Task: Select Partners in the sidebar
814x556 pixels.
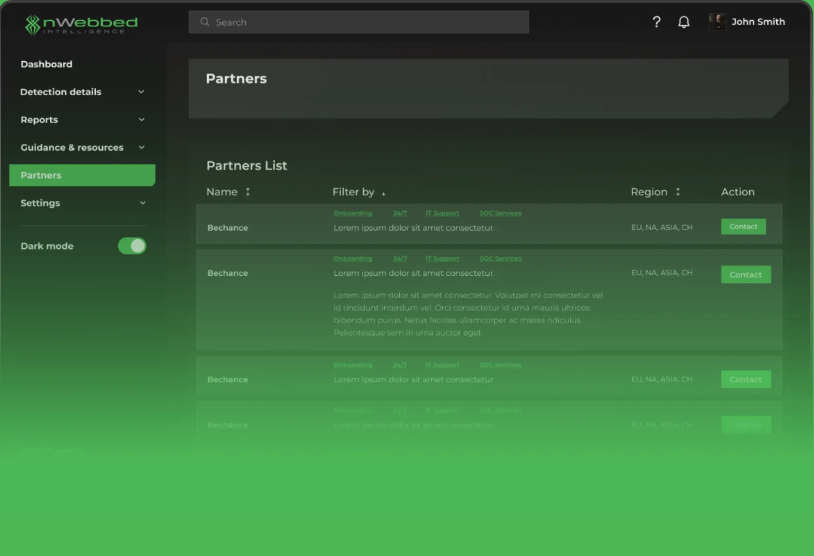Action: (82, 175)
